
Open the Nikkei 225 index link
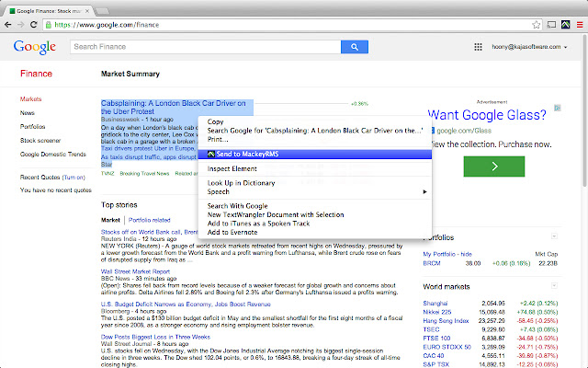pos(437,312)
